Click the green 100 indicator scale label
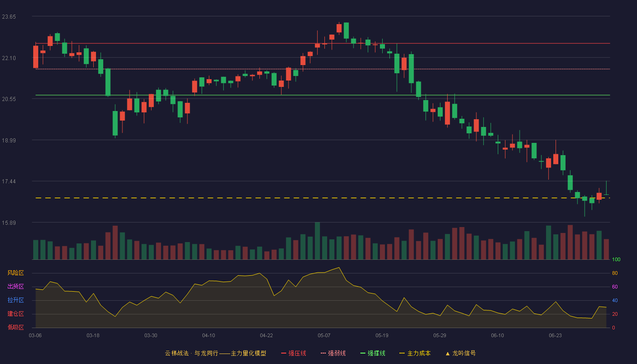 (616, 260)
